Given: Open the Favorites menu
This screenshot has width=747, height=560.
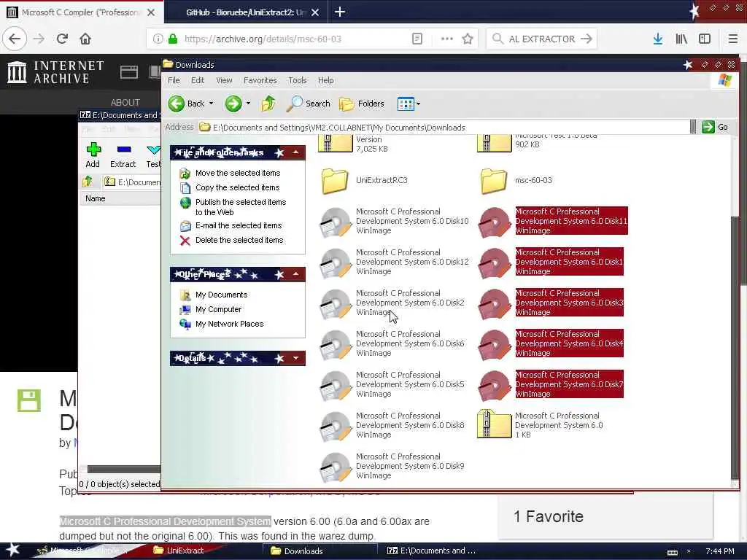Looking at the screenshot, I should coord(260,80).
